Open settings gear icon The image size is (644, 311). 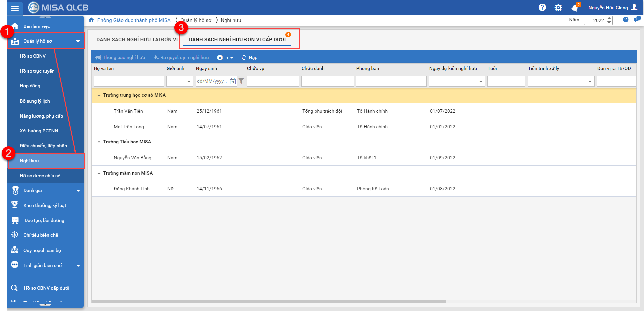click(x=558, y=8)
